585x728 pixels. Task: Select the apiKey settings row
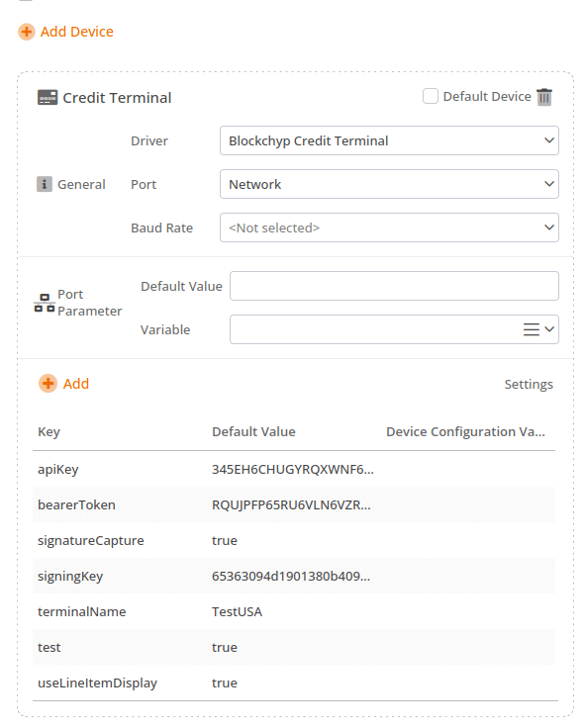click(x=294, y=470)
